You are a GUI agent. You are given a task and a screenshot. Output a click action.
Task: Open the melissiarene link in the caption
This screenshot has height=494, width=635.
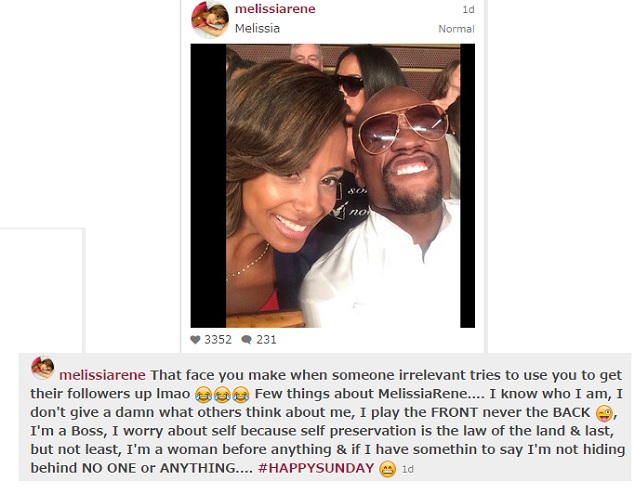tap(103, 375)
